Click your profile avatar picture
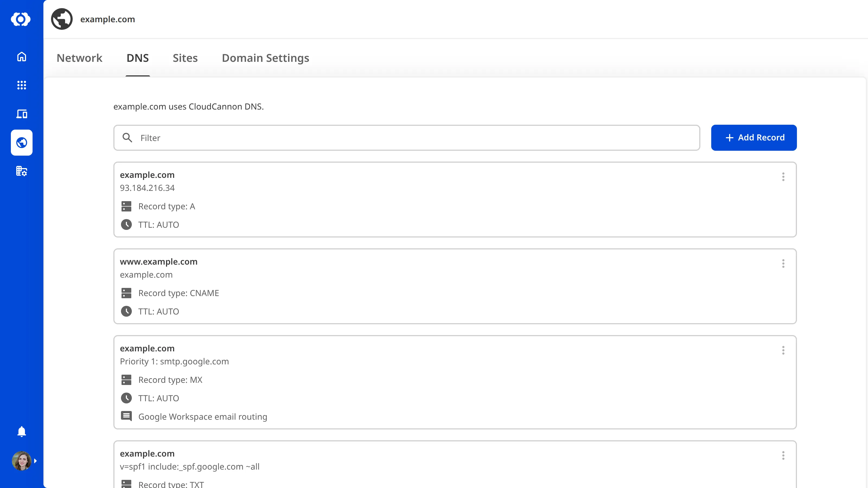This screenshot has height=488, width=868. 21,461
